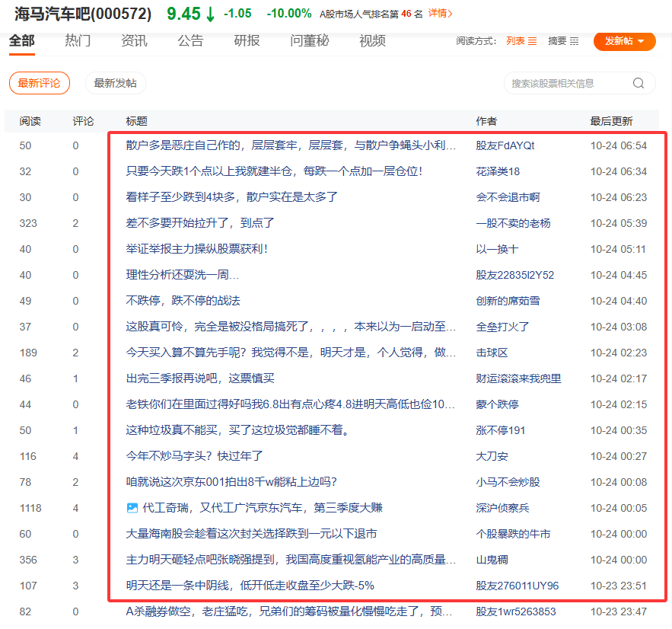View author 山鬼稠 profile
672x629 pixels.
coord(492,560)
